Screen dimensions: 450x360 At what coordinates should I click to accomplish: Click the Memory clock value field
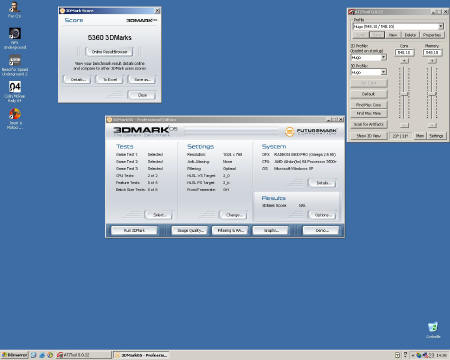tap(432, 52)
